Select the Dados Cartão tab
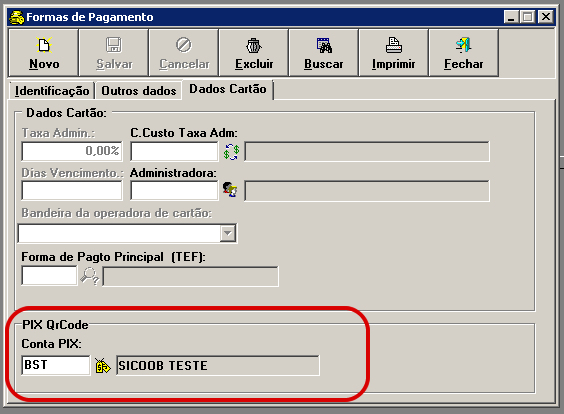 pyautogui.click(x=228, y=89)
